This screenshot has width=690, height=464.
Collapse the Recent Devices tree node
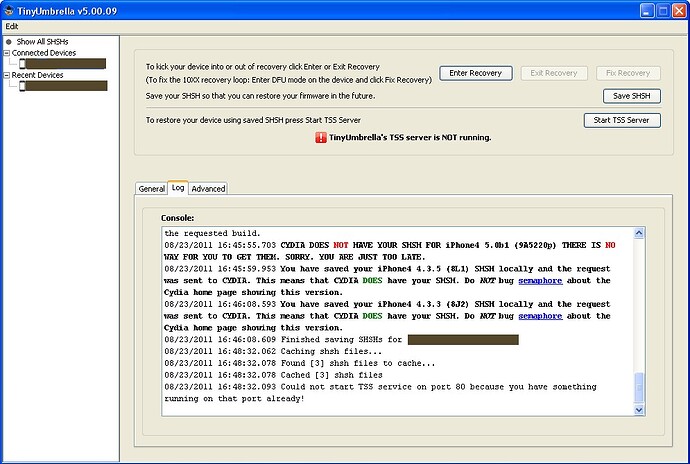point(7,75)
